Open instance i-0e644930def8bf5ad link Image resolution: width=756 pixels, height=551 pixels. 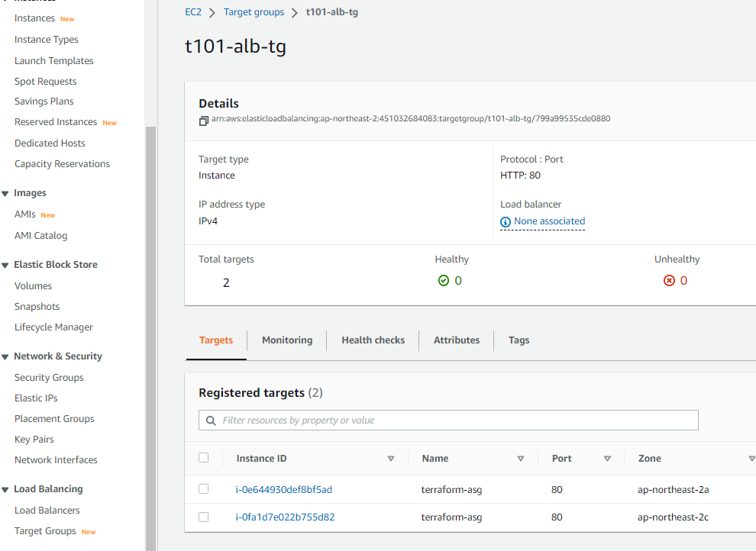tap(284, 489)
